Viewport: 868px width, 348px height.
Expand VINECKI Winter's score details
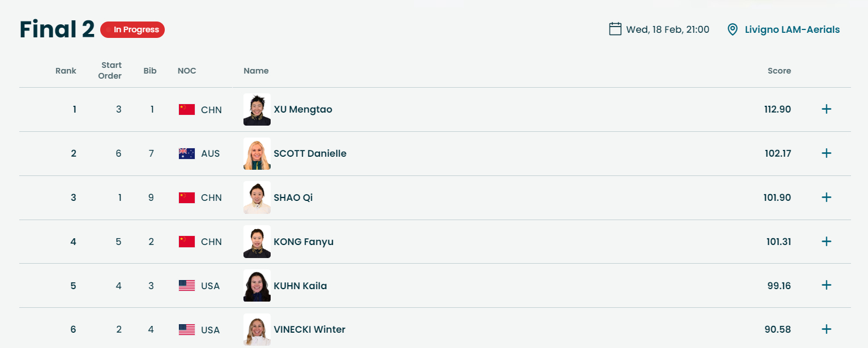coord(826,329)
